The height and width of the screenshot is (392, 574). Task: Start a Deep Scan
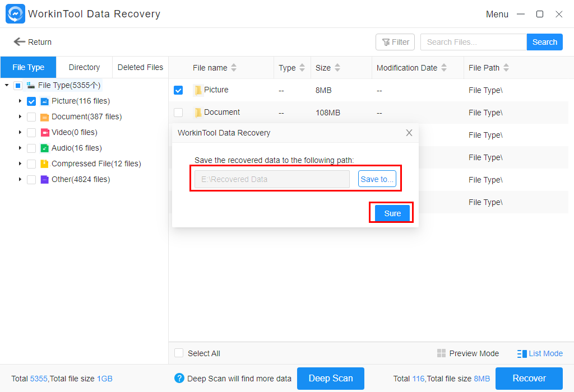(x=331, y=379)
